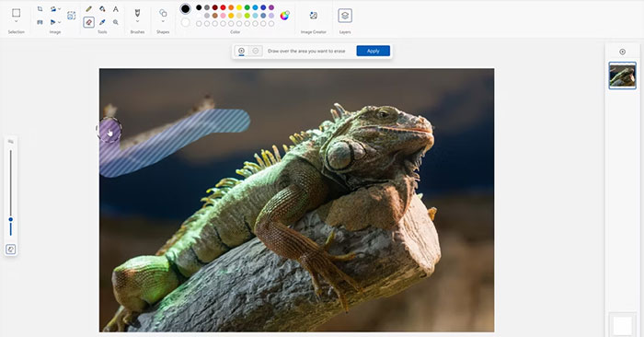
Task: Pick the lavender palette swatch
Action: click(x=271, y=16)
